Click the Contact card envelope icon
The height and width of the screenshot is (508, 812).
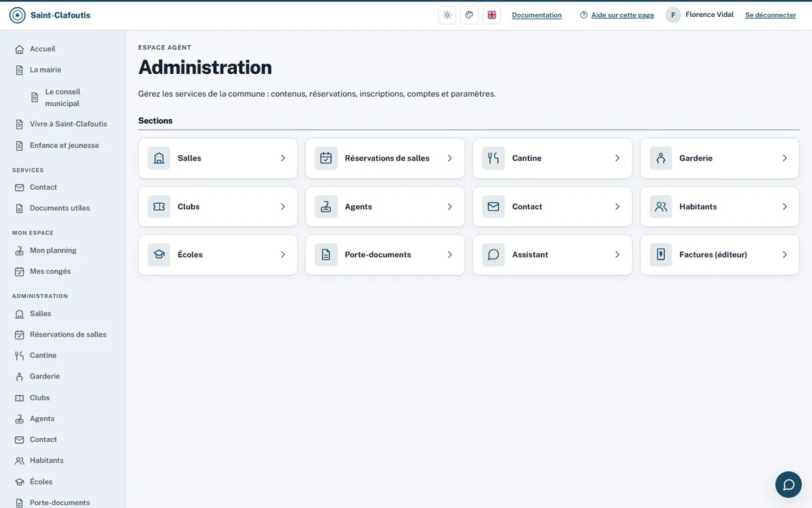(x=493, y=207)
